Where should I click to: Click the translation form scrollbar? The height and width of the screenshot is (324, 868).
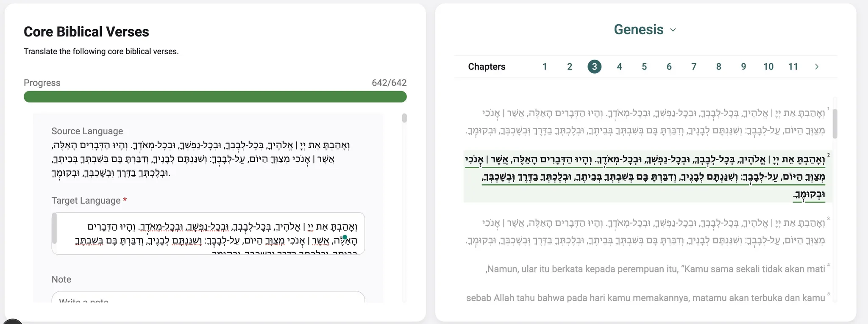(x=404, y=118)
